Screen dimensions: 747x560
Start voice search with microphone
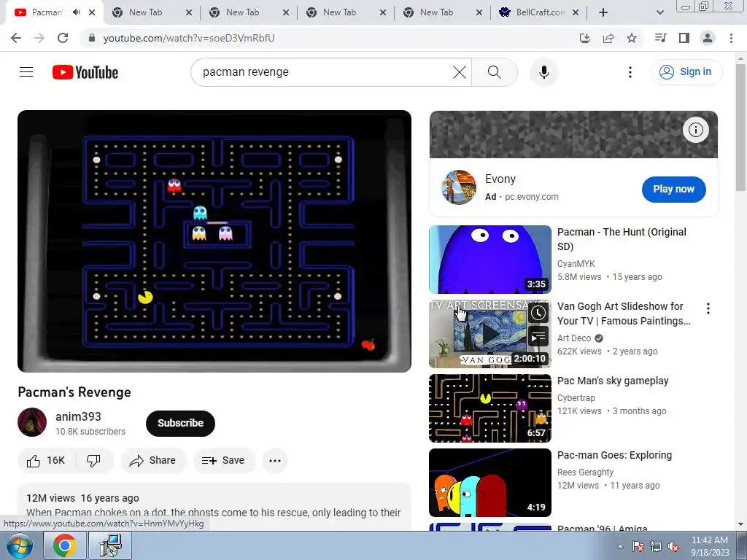tap(544, 72)
